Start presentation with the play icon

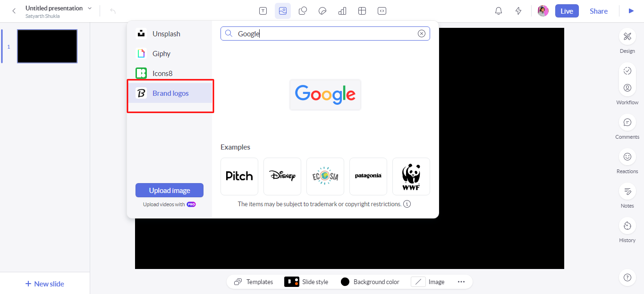click(x=631, y=11)
